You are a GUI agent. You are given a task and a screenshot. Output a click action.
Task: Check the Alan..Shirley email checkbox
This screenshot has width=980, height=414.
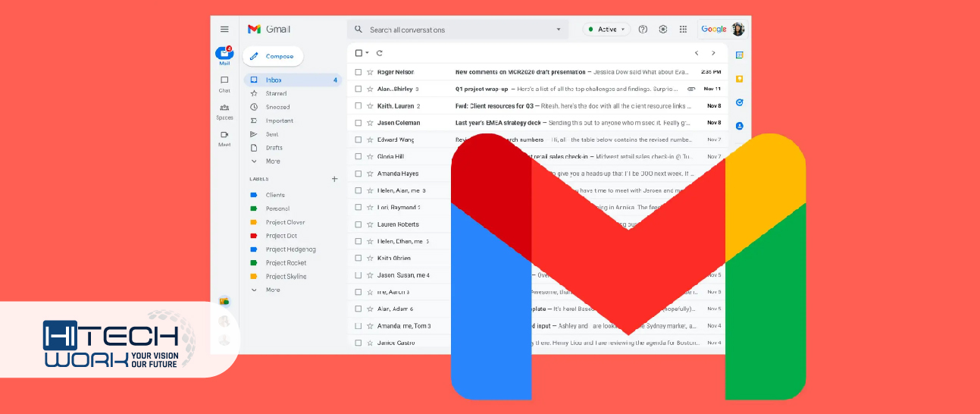[x=358, y=89]
